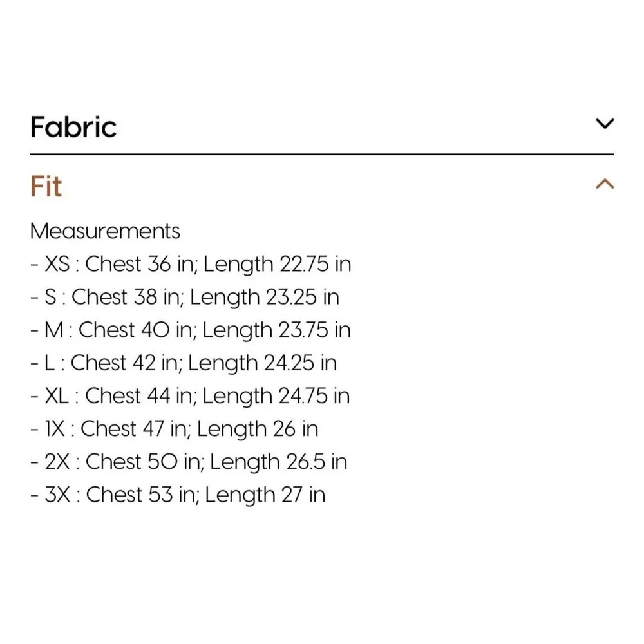
Task: Click the 'Length 22.75 in' text
Action: coord(278,264)
